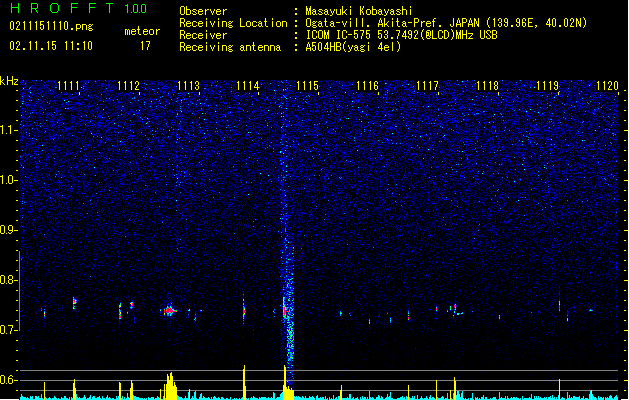Click the Receiving Location label
The height and width of the screenshot is (400, 629).
pyautogui.click(x=233, y=23)
